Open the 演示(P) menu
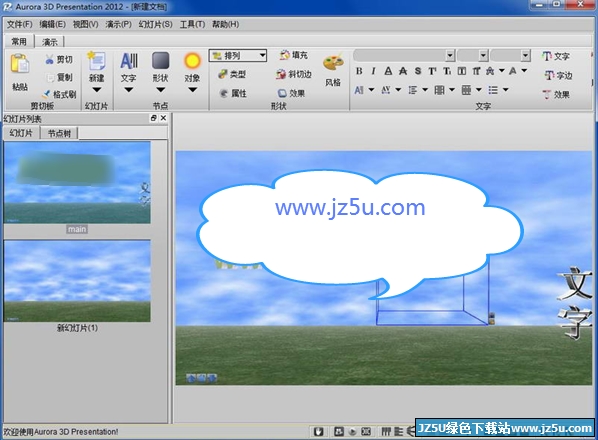Image resolution: width=598 pixels, height=440 pixels. click(x=119, y=24)
